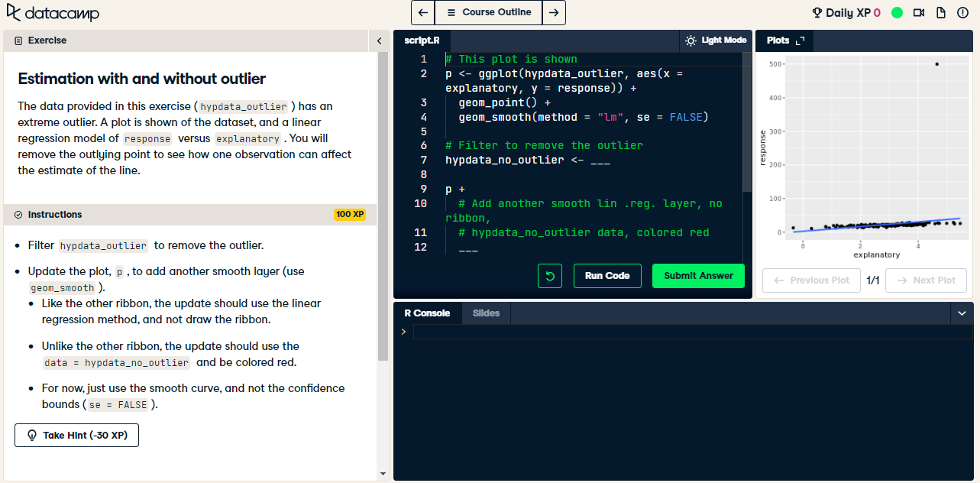Click the Submit Answer button

click(697, 276)
